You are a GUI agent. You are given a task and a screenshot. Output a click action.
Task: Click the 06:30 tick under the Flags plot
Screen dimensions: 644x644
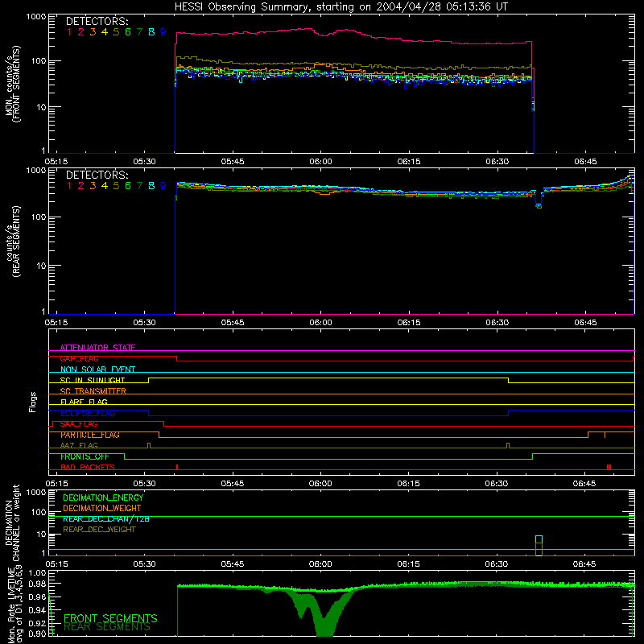(496, 484)
